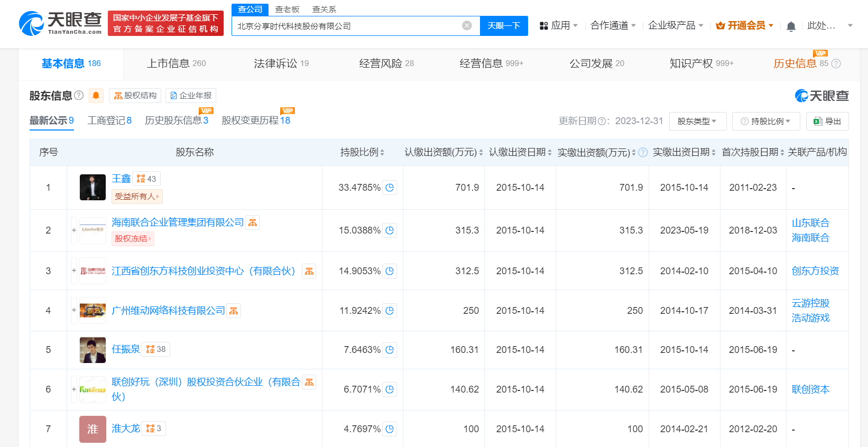868x447 pixels.
Task: Open 王鑫's 43 related companies badge
Action: [146, 179]
